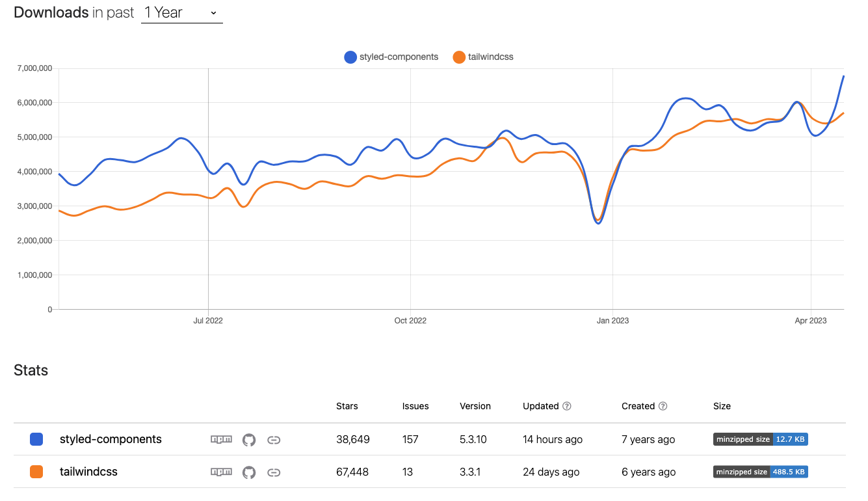Image resolution: width=868 pixels, height=501 pixels.
Task: Click the orange tailwindcss color swatch in Stats
Action: tap(37, 472)
